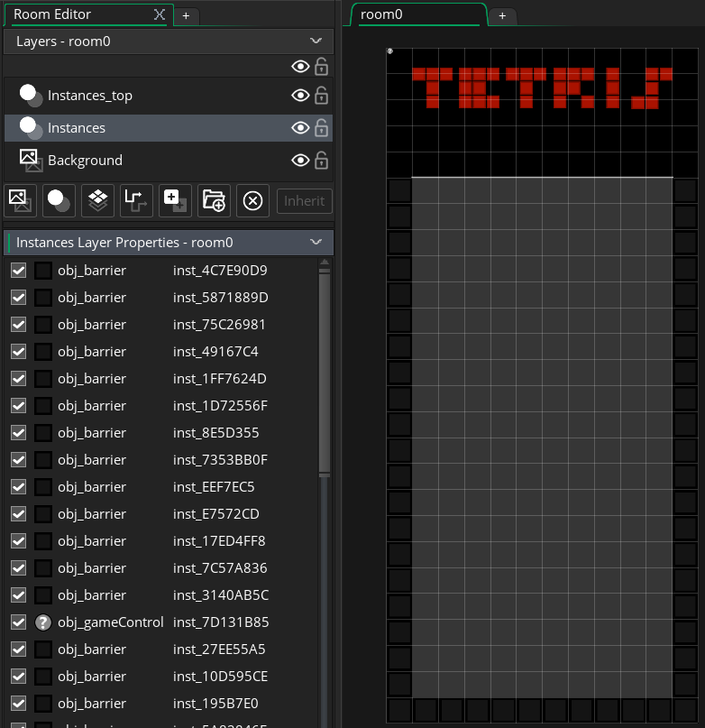Lock the Instances layer

[x=321, y=128]
